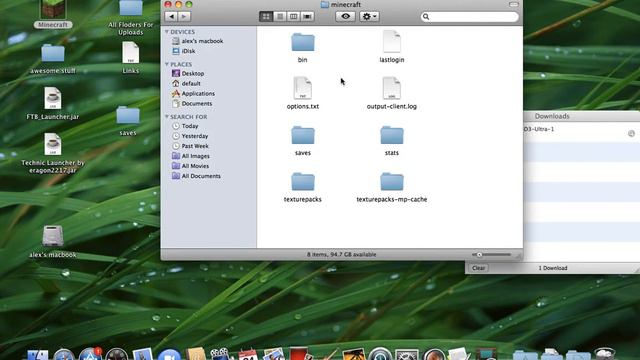Select the All Images saved search
The width and height of the screenshot is (640, 360).
(x=191, y=156)
